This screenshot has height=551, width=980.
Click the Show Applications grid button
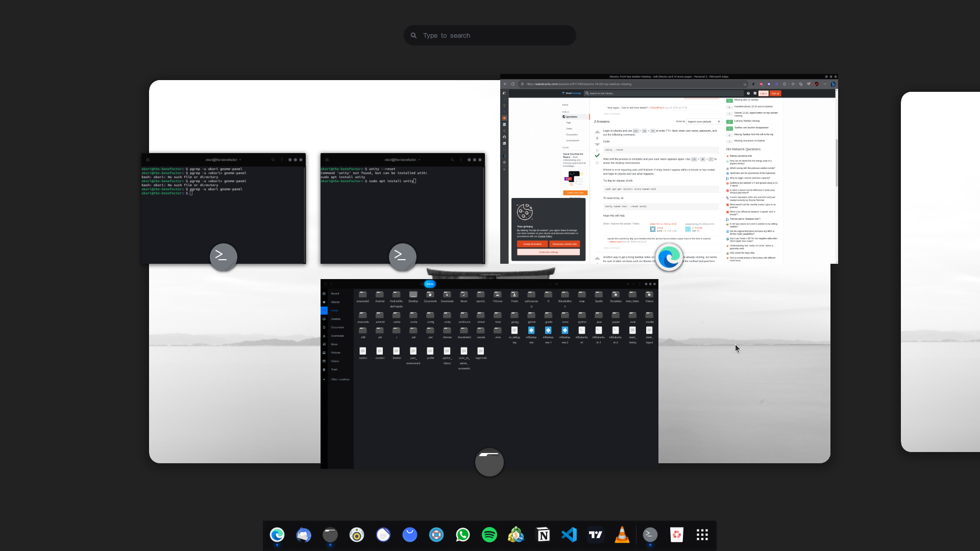(x=702, y=535)
